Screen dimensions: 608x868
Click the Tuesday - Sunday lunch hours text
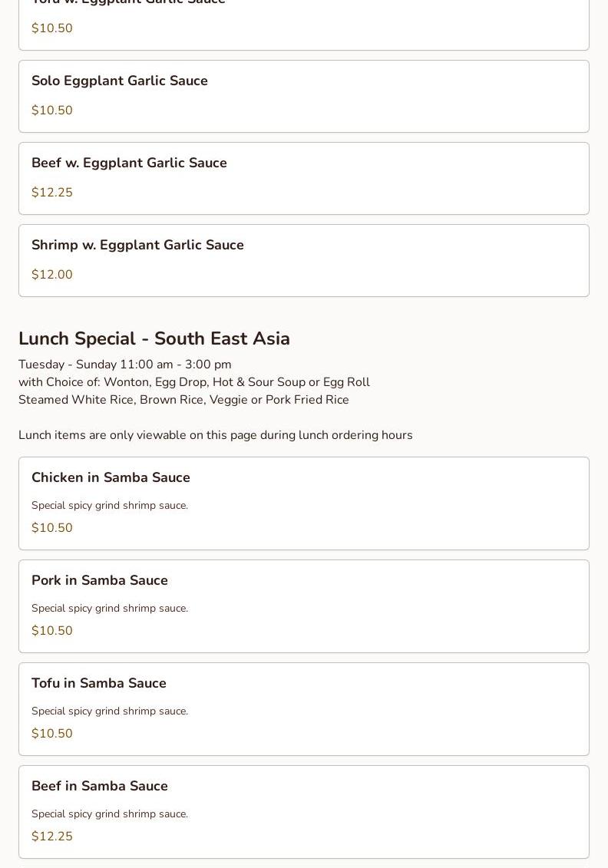125,365
